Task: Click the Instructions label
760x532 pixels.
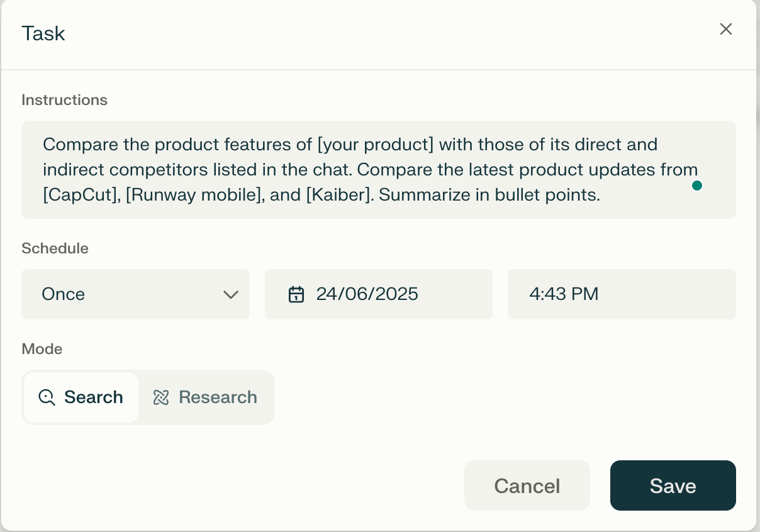Action: coord(64,100)
